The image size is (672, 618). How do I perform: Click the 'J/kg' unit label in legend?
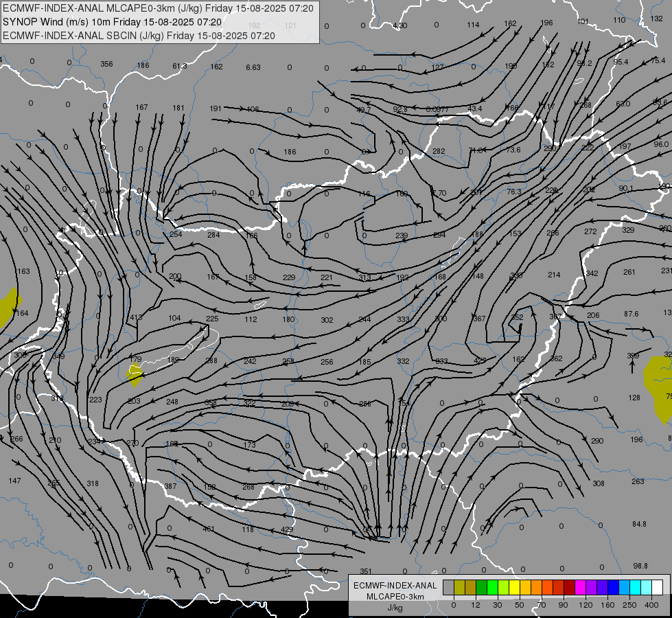(395, 608)
